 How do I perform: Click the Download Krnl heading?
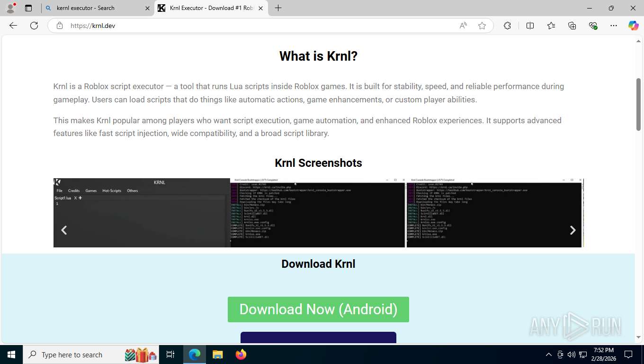point(318,264)
